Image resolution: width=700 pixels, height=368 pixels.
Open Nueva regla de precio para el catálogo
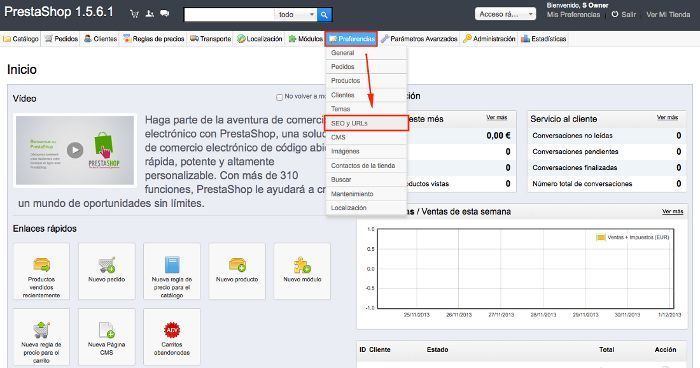point(172,271)
